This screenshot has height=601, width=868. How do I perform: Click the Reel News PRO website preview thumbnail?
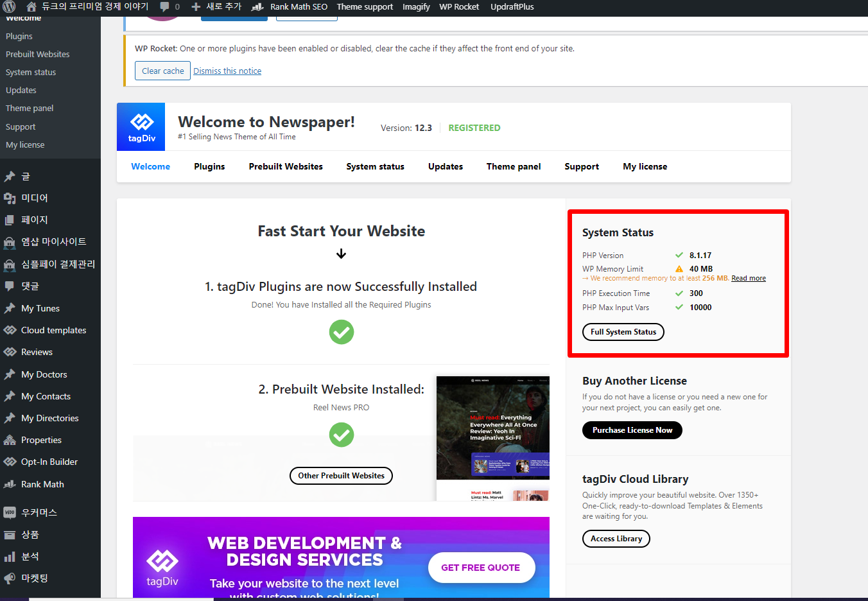coord(493,439)
